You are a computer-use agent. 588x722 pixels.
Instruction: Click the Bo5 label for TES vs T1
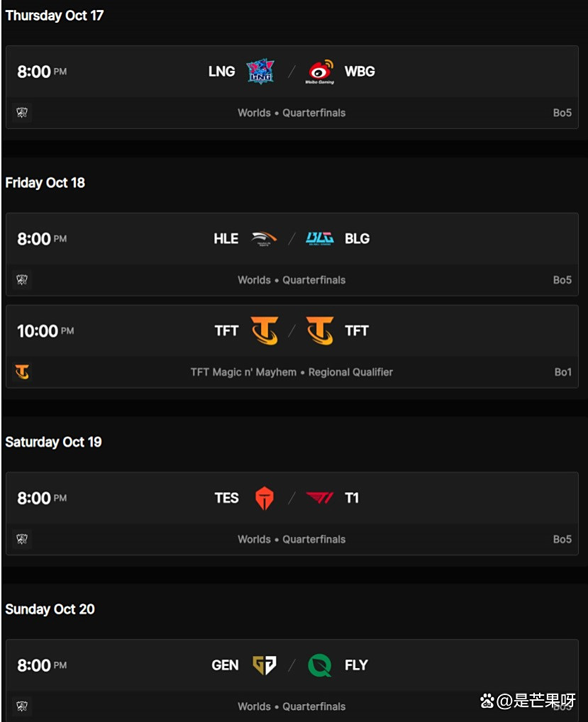[x=562, y=539]
